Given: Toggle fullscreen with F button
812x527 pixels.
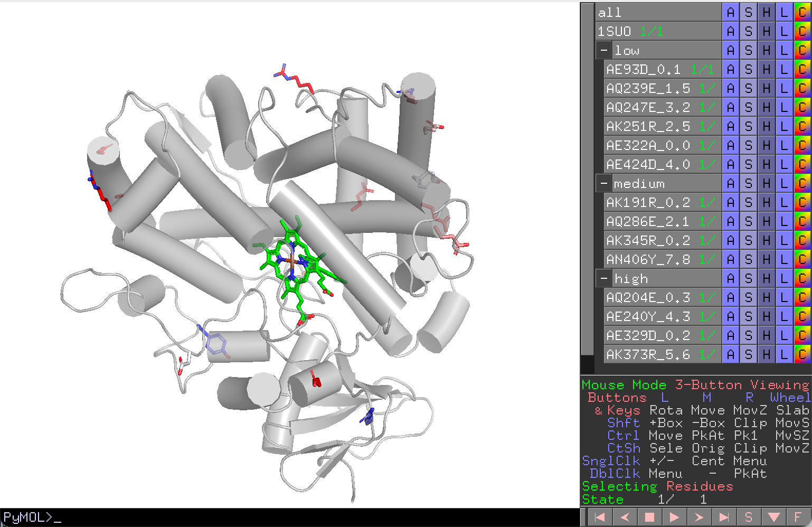Looking at the screenshot, I should coord(798,517).
